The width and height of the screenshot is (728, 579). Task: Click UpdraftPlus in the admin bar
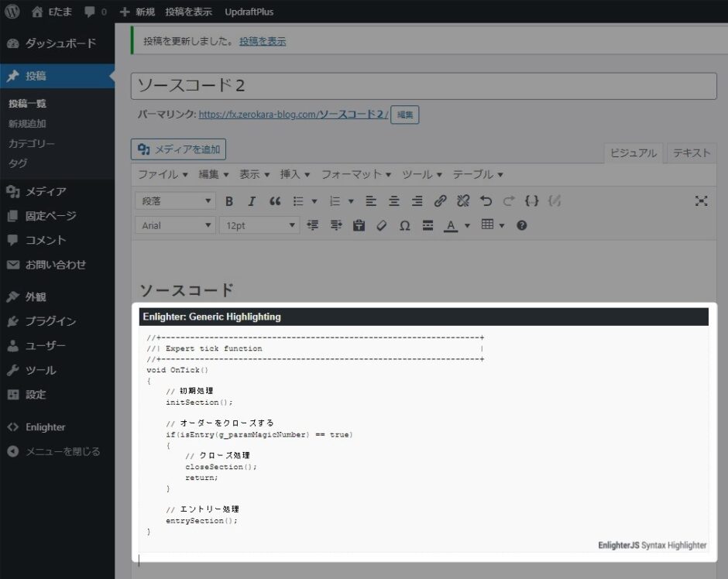(x=249, y=12)
